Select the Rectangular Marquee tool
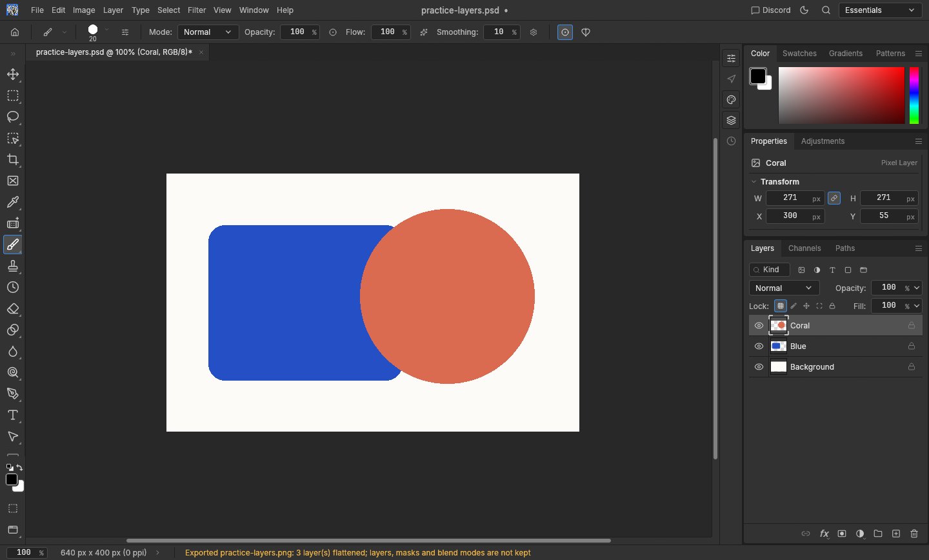The width and height of the screenshot is (929, 560). point(13,95)
